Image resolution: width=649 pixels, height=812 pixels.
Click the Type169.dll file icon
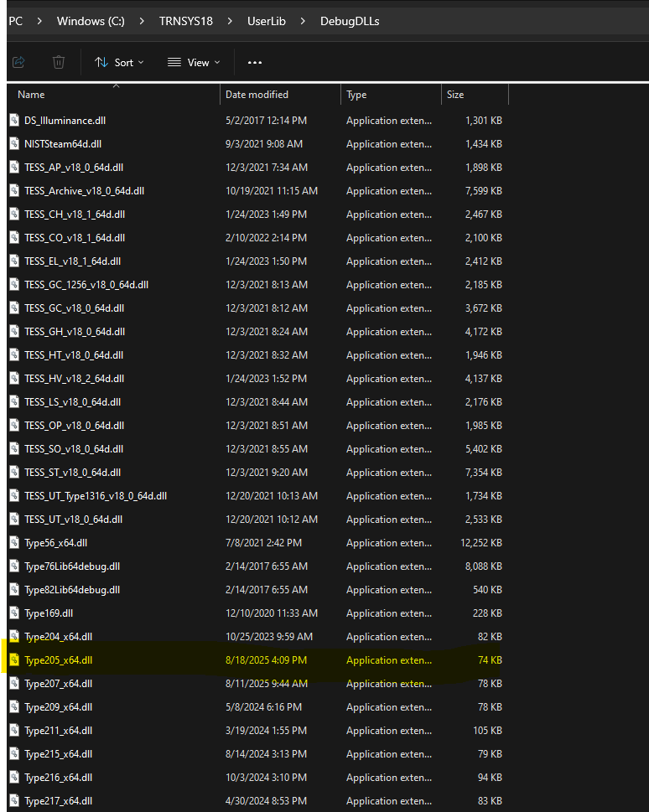pyautogui.click(x=14, y=613)
